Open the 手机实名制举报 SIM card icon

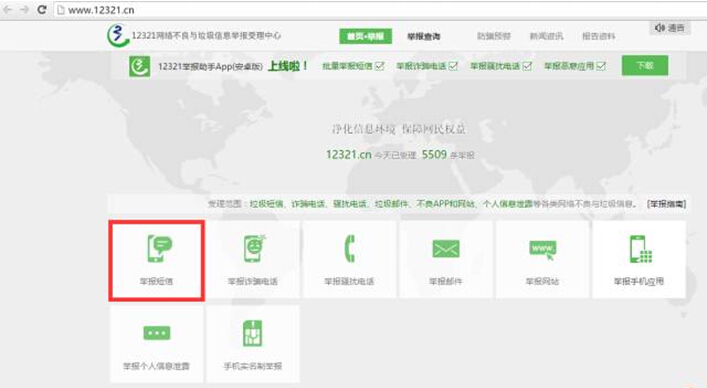click(x=252, y=333)
